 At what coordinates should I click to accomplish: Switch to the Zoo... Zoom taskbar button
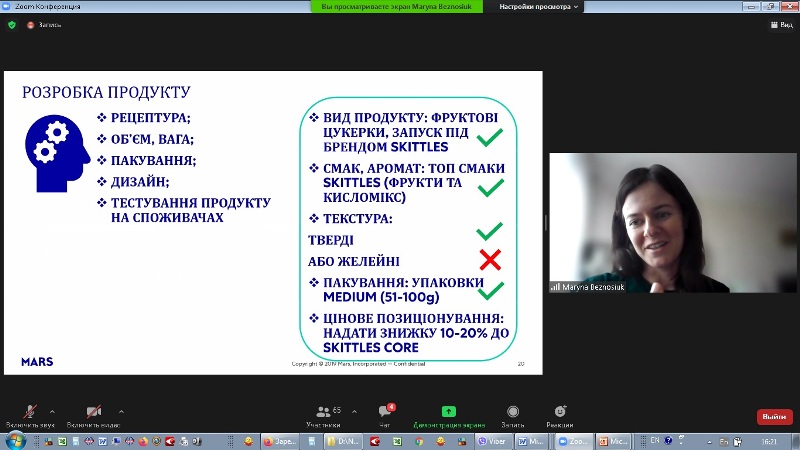[573, 441]
